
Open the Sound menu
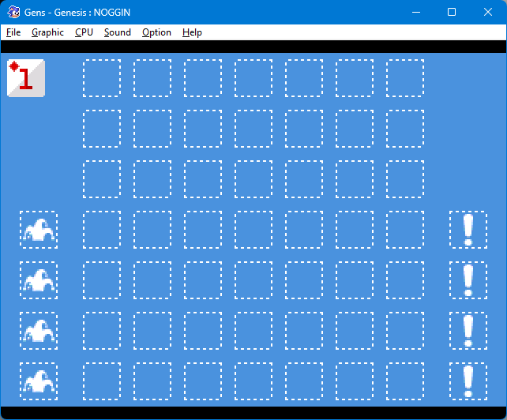tap(118, 32)
